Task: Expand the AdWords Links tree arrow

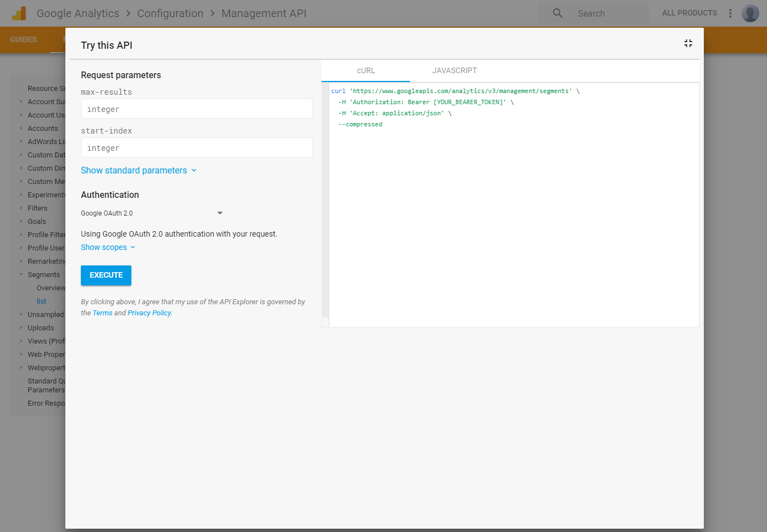Action: 21,141
